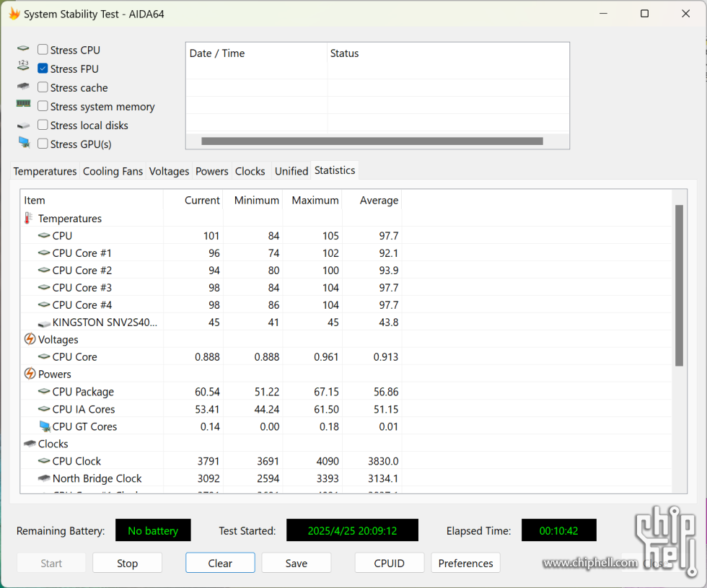Click the greyed-out Start button
Image resolution: width=707 pixels, height=588 pixels.
click(x=51, y=563)
